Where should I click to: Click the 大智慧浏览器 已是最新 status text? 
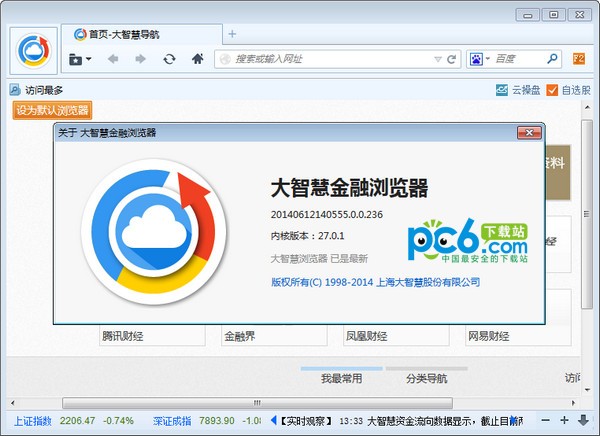tap(319, 259)
